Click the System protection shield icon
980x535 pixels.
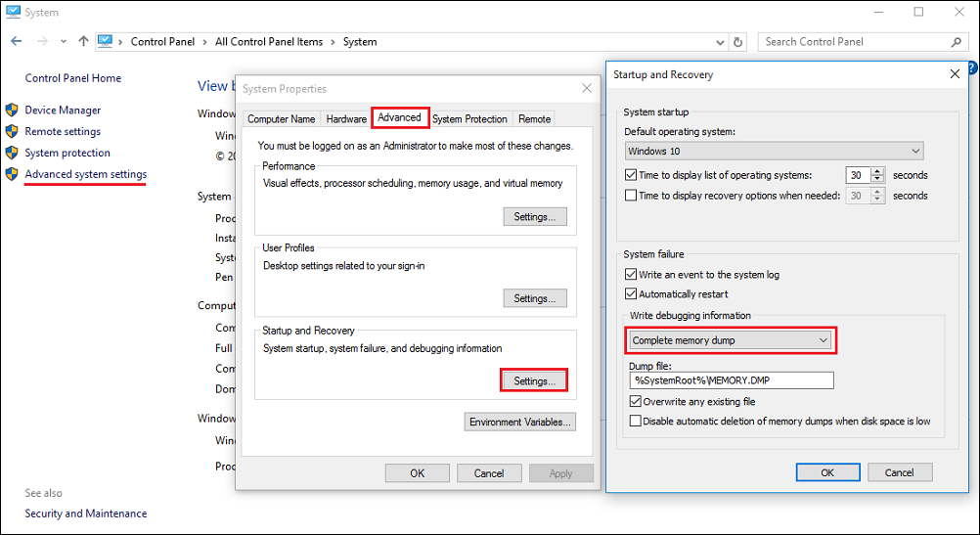[12, 153]
